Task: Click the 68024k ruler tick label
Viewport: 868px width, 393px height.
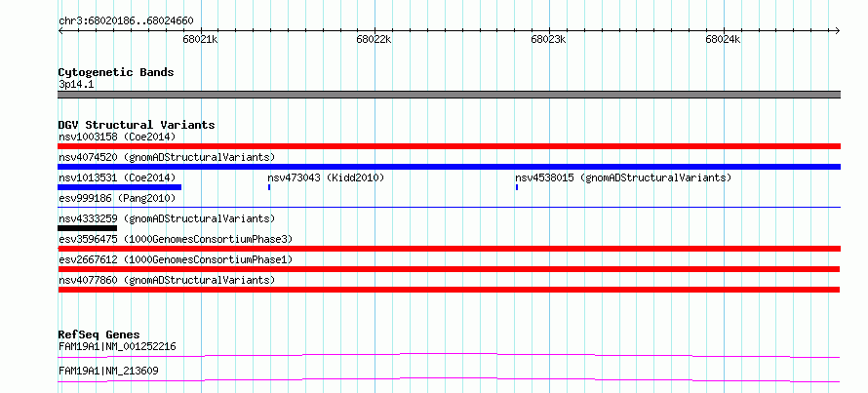Action: 723,40
